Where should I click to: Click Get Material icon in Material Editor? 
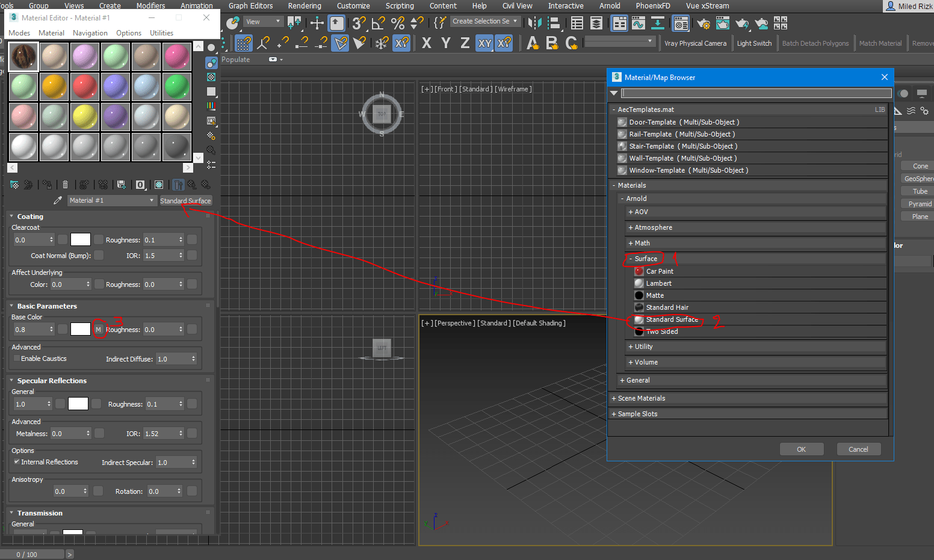[14, 185]
